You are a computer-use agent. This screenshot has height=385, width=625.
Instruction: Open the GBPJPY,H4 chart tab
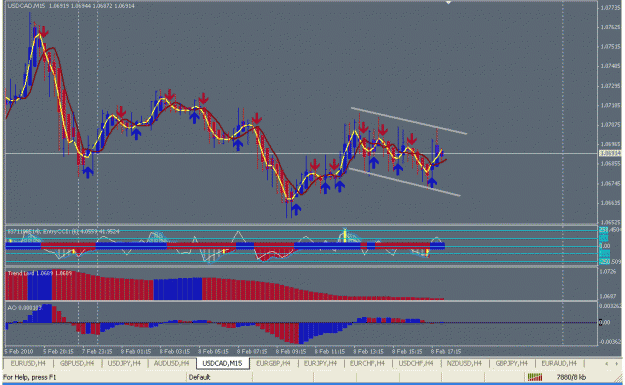[x=511, y=363]
